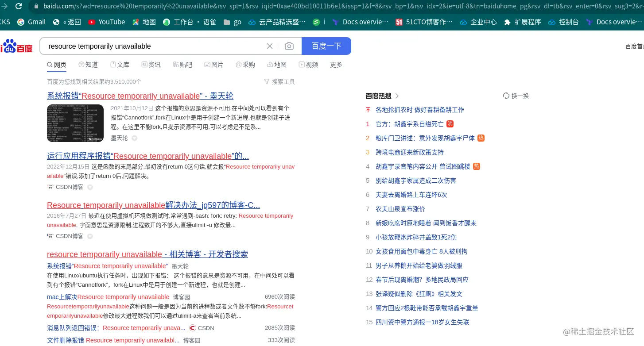Screen dimensions: 644x346
Task: Reload the page with the browser refresh icon
Action: [x=19, y=6]
